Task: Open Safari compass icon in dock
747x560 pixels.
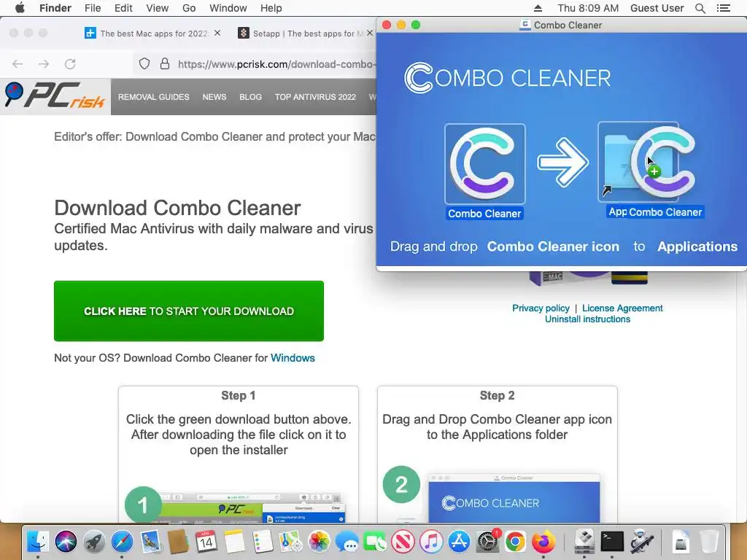Action: point(122,542)
